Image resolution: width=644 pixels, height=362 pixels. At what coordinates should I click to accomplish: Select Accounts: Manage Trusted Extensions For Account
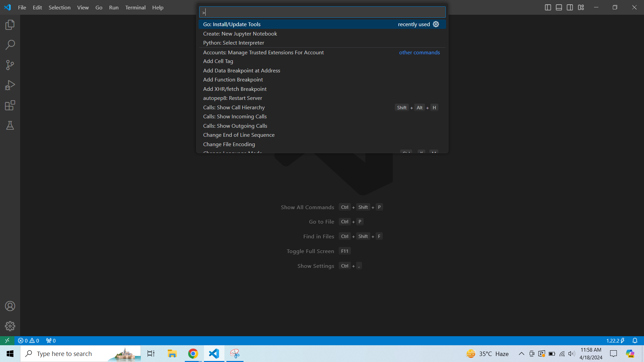coord(322,52)
